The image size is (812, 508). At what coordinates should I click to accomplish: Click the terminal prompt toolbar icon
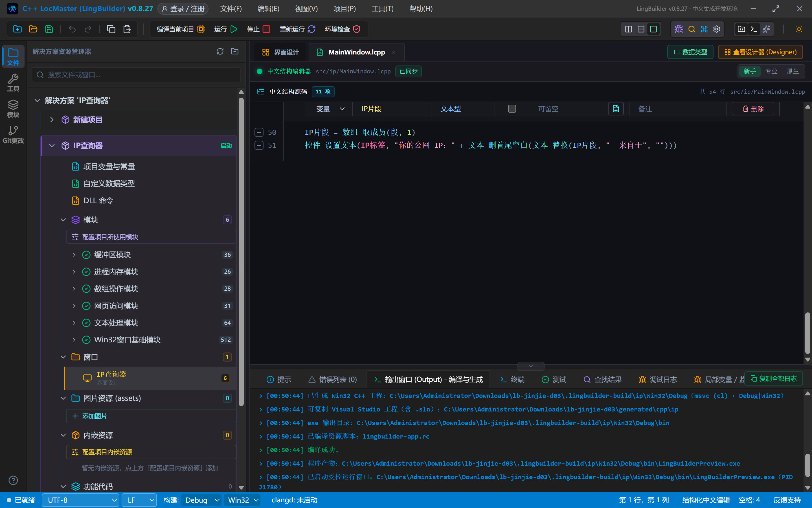[x=754, y=29]
